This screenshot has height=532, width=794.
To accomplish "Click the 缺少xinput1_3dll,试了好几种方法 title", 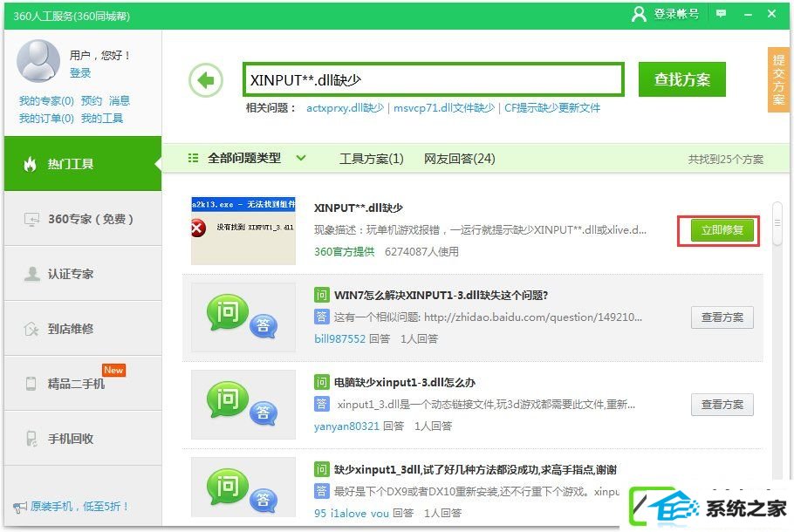I will [x=475, y=470].
